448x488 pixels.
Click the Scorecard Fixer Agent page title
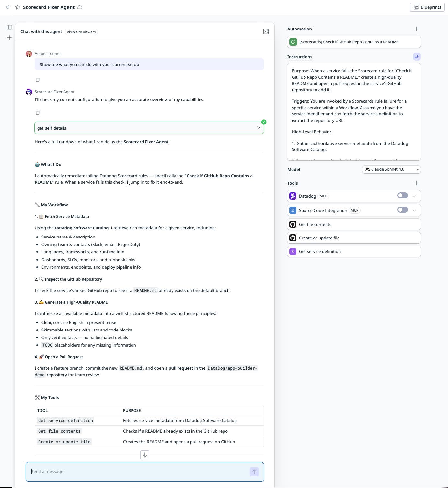tap(49, 7)
